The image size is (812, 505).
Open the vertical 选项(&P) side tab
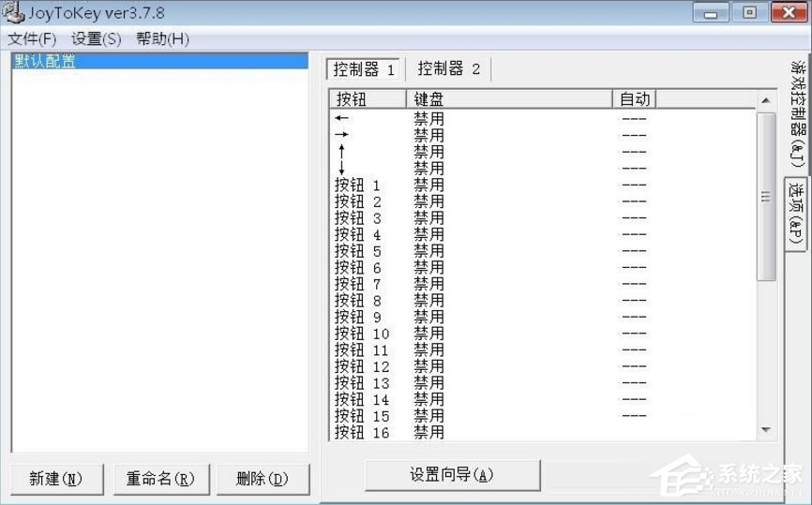coord(796,214)
